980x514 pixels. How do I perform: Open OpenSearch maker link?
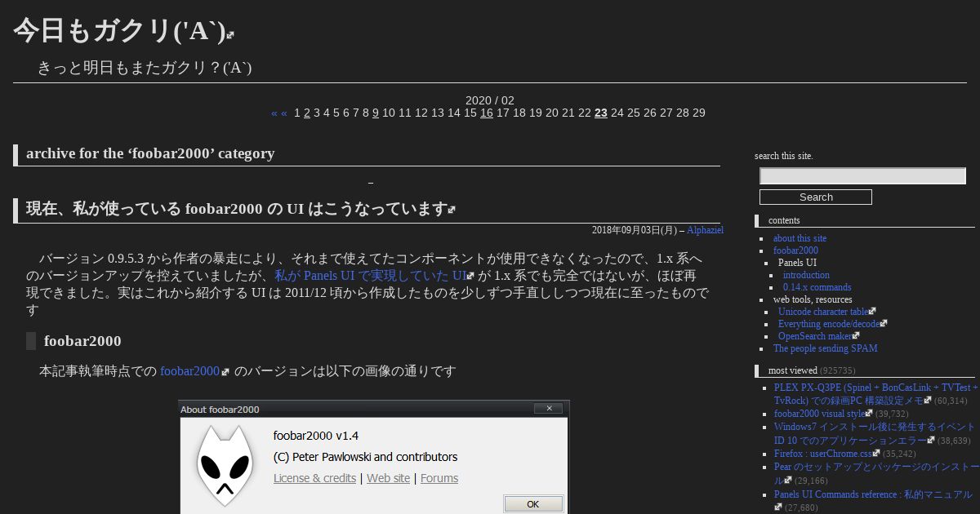815,336
